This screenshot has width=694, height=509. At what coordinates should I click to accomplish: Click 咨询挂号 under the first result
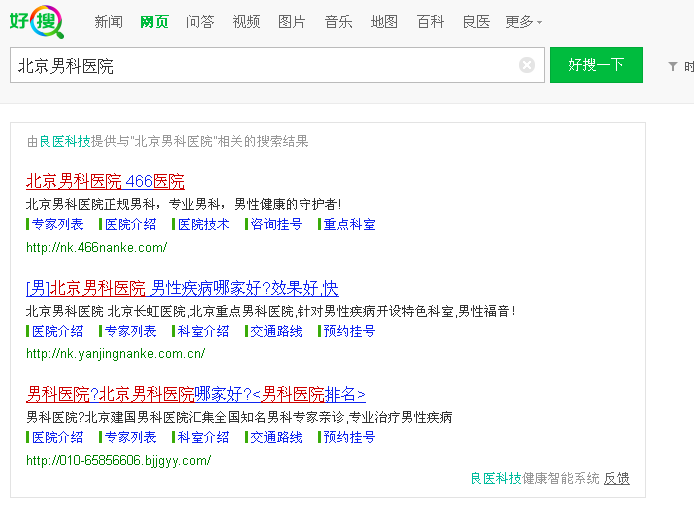[275, 224]
